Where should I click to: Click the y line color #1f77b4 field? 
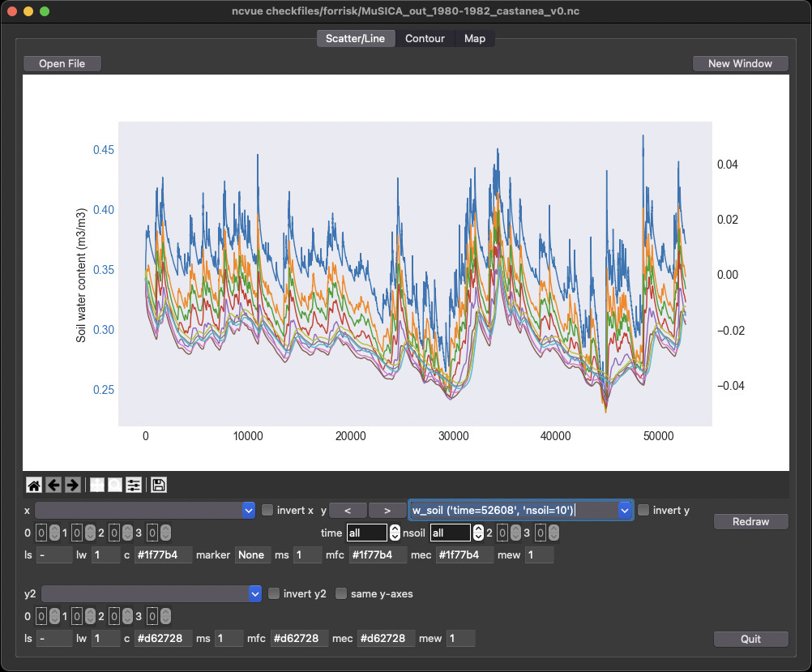coord(163,555)
